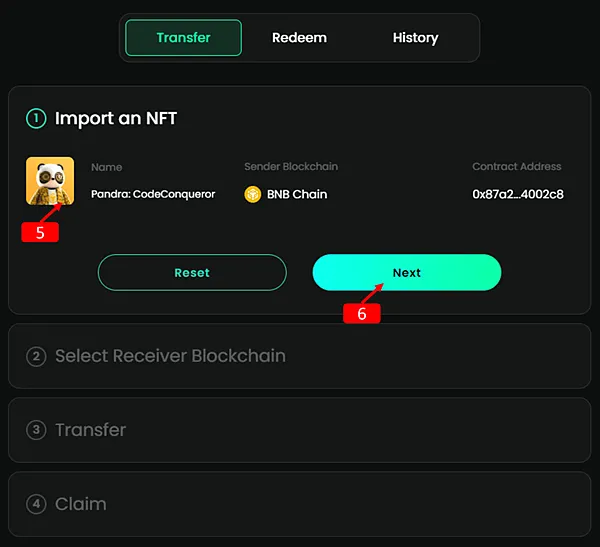Click the Import an NFT heading
This screenshot has width=600, height=547.
click(116, 118)
